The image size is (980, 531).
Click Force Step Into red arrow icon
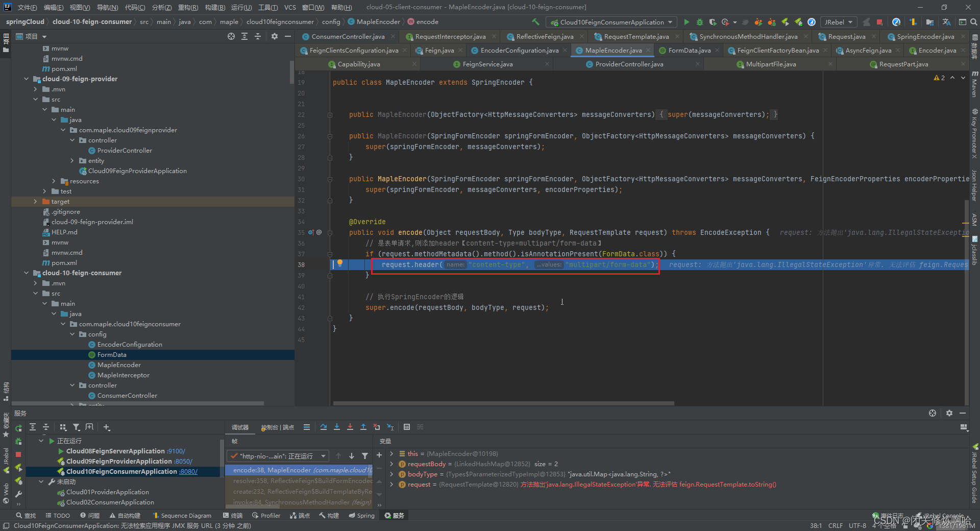tap(350, 427)
